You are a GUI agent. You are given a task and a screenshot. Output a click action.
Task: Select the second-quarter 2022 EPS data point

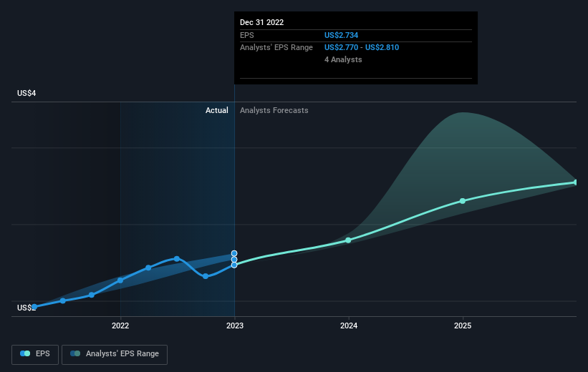tap(148, 268)
